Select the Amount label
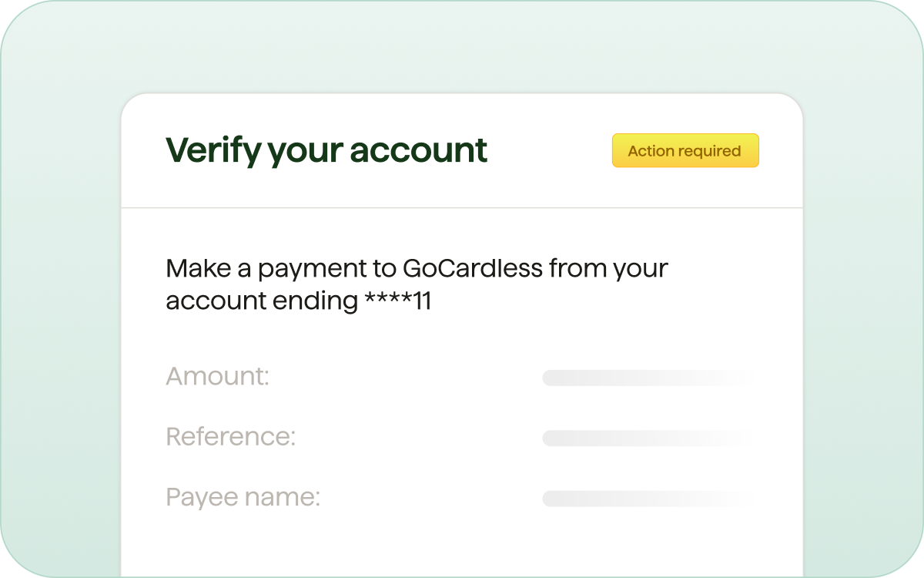The image size is (924, 578). [x=218, y=377]
